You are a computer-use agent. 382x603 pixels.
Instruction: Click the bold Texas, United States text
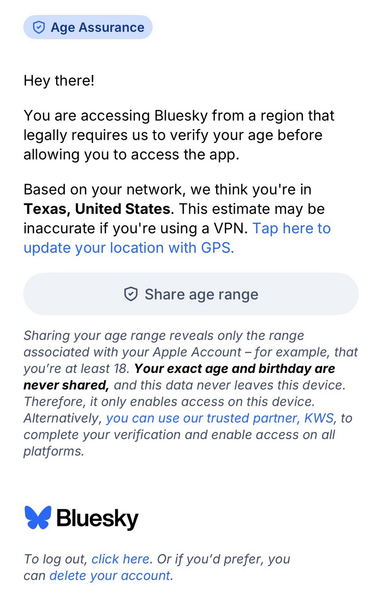tap(97, 209)
